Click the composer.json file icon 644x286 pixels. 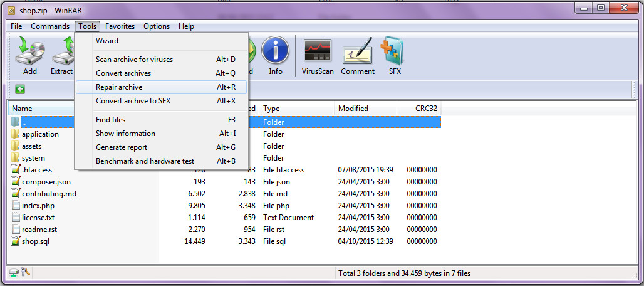tap(16, 182)
